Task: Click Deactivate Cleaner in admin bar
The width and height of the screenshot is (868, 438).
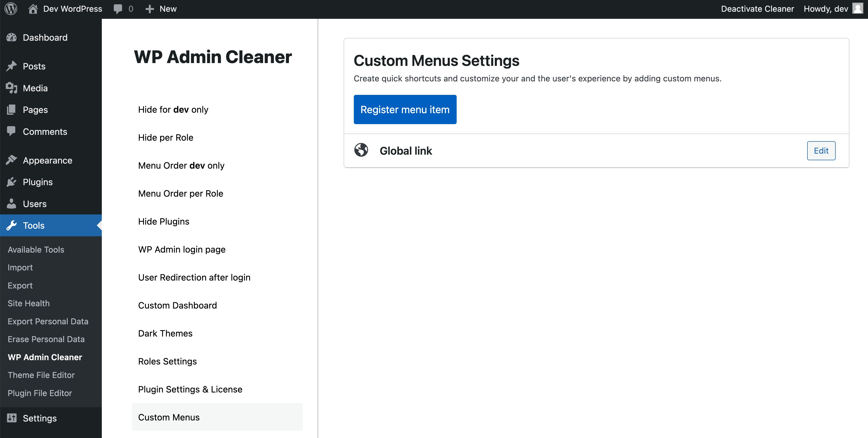Action: (x=758, y=9)
